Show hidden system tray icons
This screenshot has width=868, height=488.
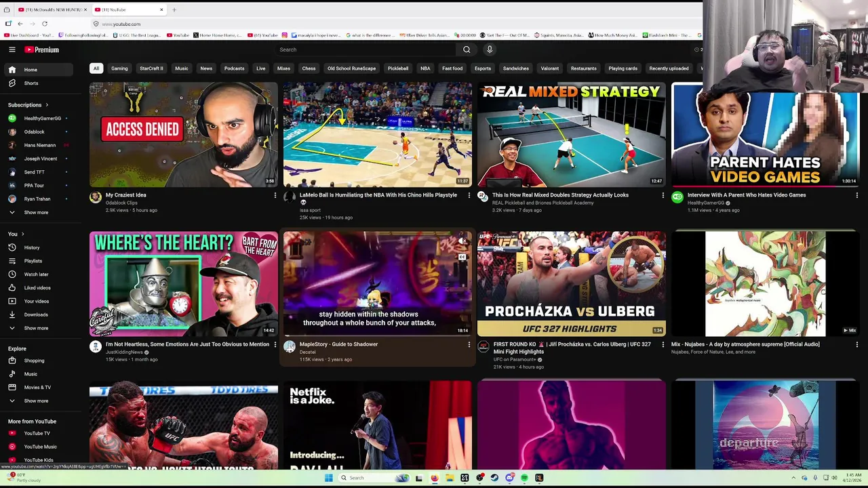[793, 478]
